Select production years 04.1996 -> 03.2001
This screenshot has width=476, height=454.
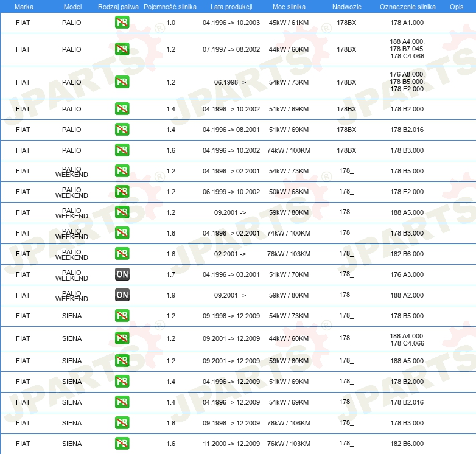pos(231,274)
